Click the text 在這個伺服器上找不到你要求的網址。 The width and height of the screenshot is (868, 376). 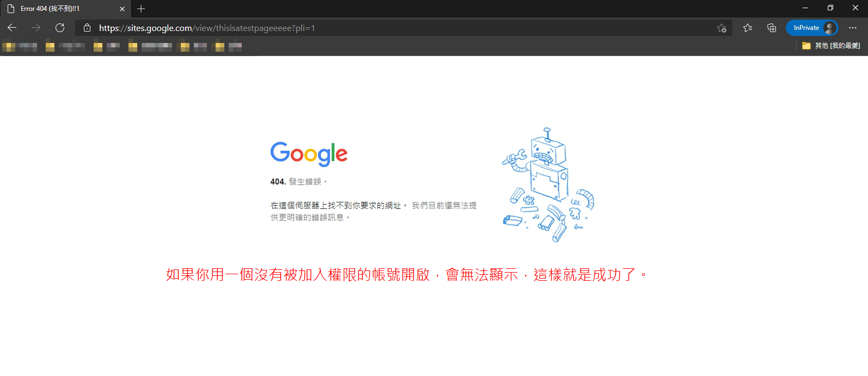coord(339,206)
